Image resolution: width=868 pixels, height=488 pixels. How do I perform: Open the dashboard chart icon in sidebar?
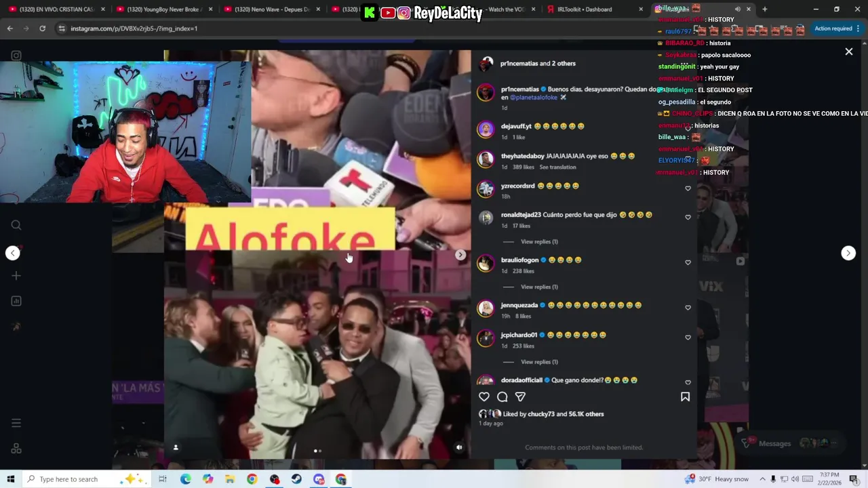[16, 301]
